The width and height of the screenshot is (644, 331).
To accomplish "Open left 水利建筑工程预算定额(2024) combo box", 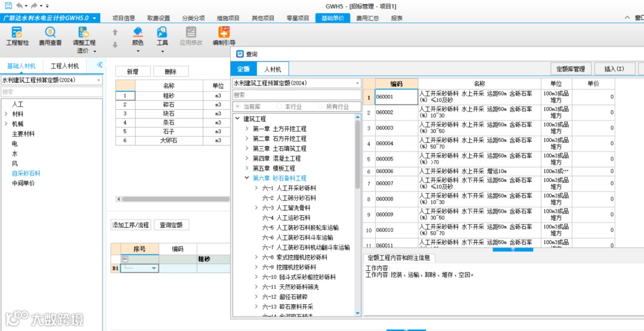I will point(52,81).
